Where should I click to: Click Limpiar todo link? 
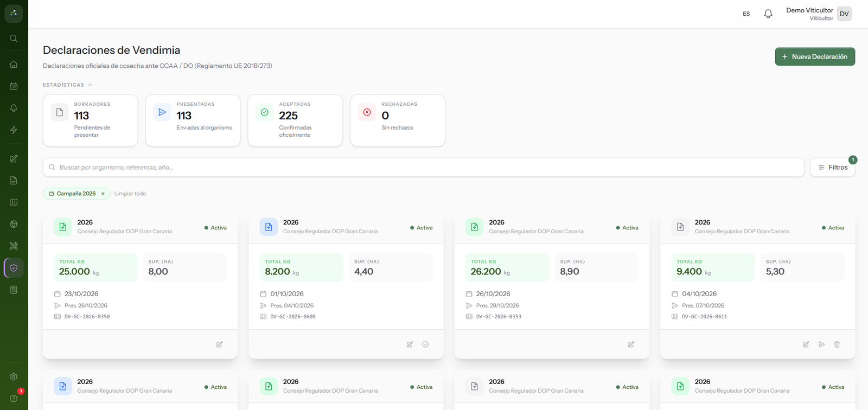pyautogui.click(x=130, y=194)
